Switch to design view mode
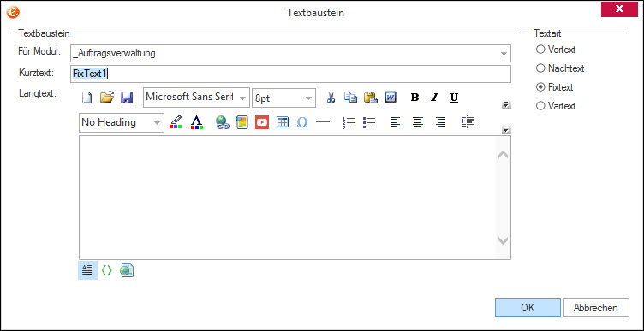Image resolution: width=644 pixels, height=331 pixels. click(x=87, y=270)
